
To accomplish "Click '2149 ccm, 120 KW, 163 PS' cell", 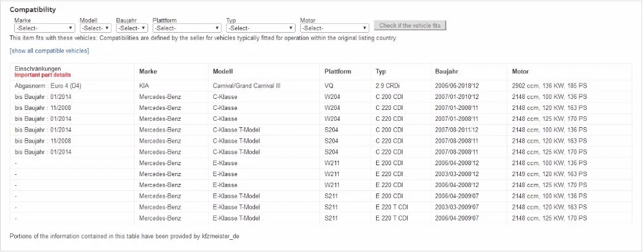I will (x=549, y=174).
